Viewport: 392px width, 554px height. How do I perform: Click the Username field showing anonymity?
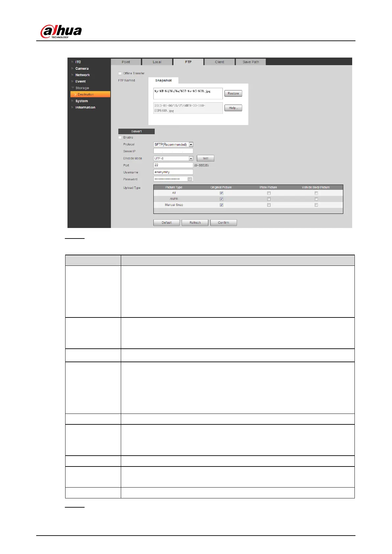click(173, 172)
